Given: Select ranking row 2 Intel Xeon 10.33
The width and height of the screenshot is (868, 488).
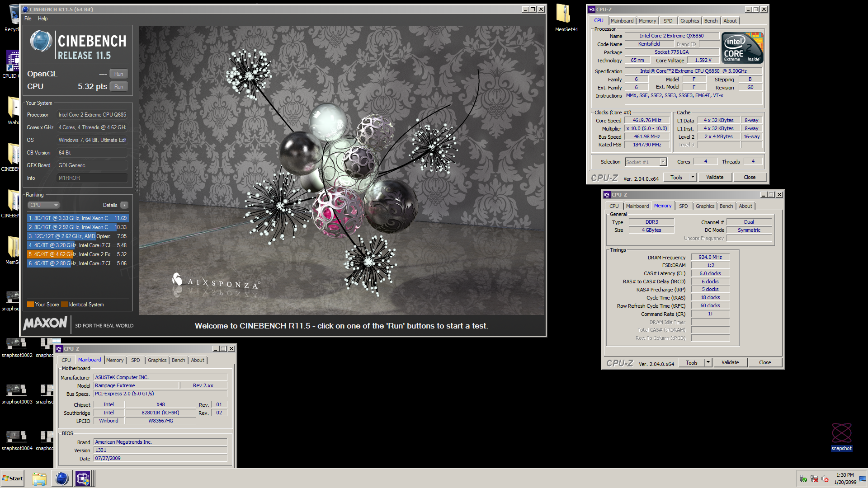Looking at the screenshot, I should pyautogui.click(x=78, y=227).
